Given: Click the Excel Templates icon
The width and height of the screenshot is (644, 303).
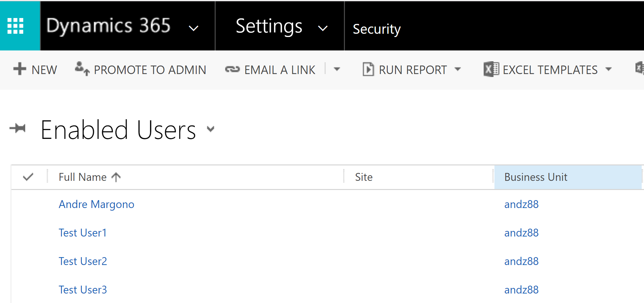Looking at the screenshot, I should pyautogui.click(x=491, y=69).
